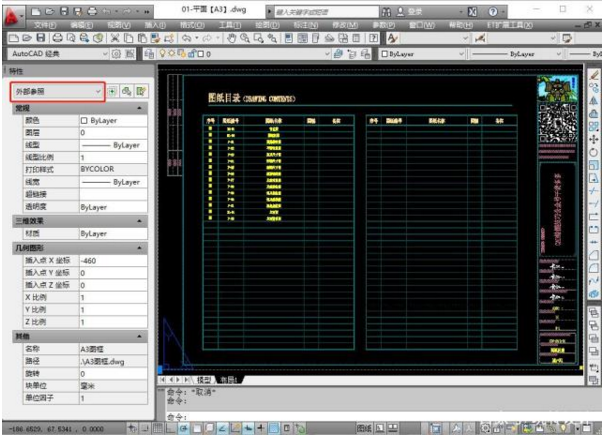Open the 文件(F) menu
This screenshot has height=436, width=602.
(45, 25)
